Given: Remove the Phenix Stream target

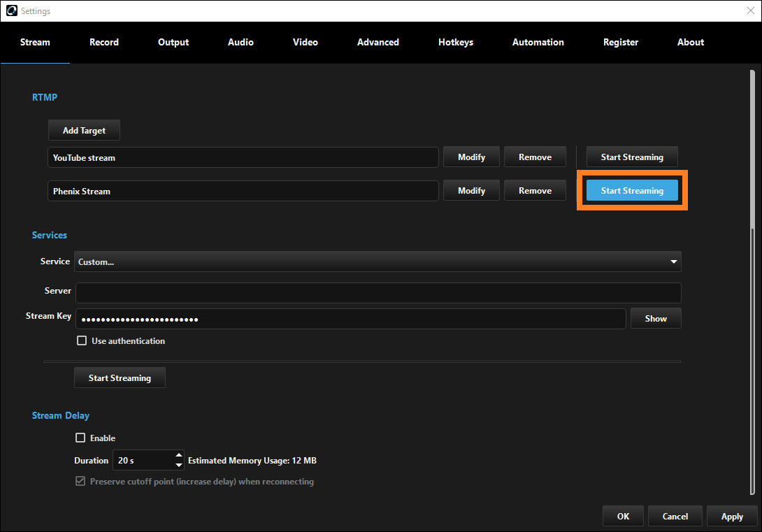Looking at the screenshot, I should coord(535,189).
